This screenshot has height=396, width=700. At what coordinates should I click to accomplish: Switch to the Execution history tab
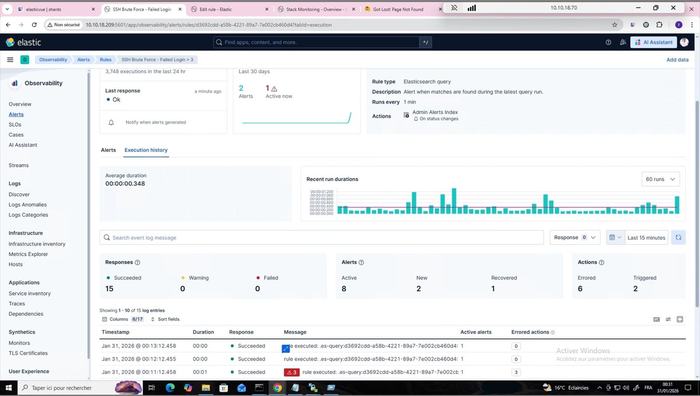[146, 150]
